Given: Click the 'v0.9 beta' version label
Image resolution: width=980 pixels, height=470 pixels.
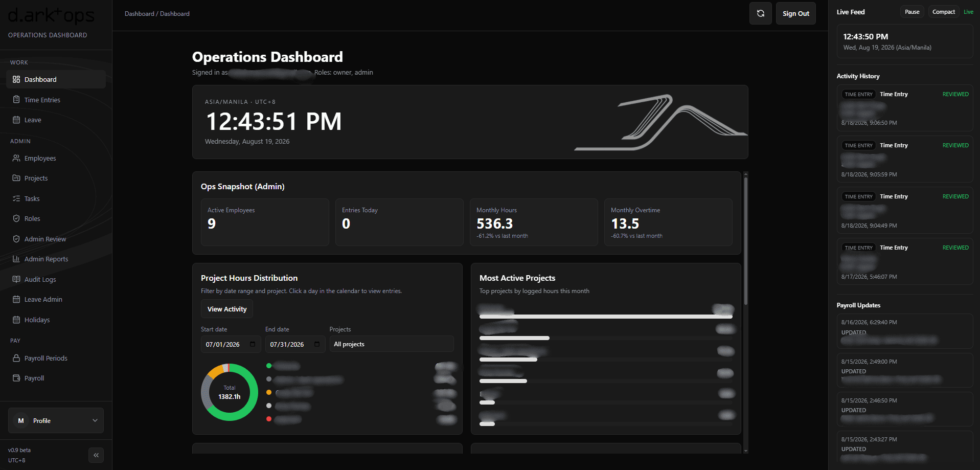Looking at the screenshot, I should click(19, 450).
